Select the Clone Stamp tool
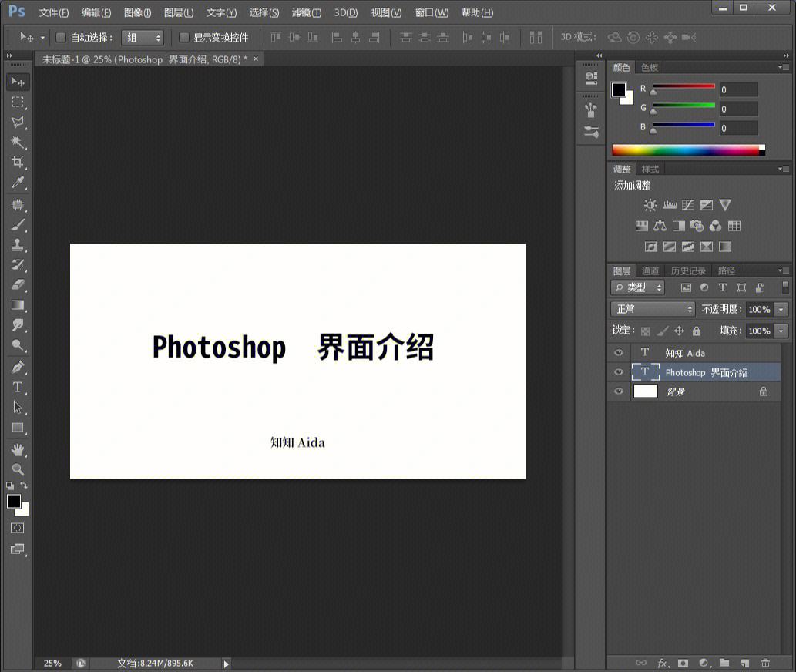The image size is (796, 672). coord(18,244)
